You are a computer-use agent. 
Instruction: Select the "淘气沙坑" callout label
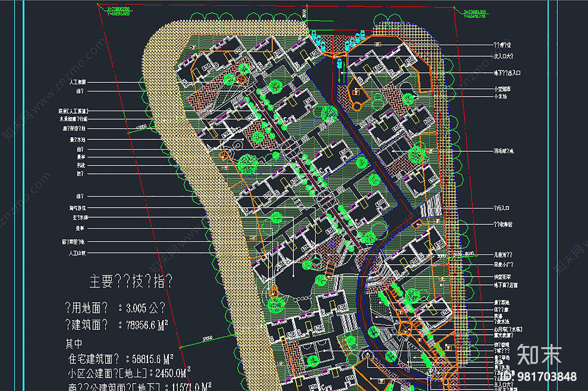click(78, 208)
